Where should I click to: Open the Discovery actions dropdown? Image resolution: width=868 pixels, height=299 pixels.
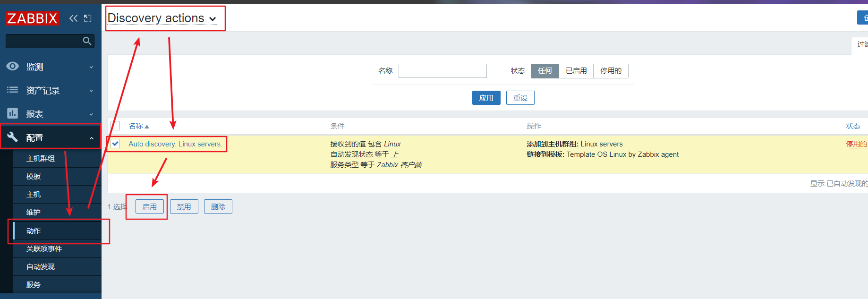coord(162,18)
